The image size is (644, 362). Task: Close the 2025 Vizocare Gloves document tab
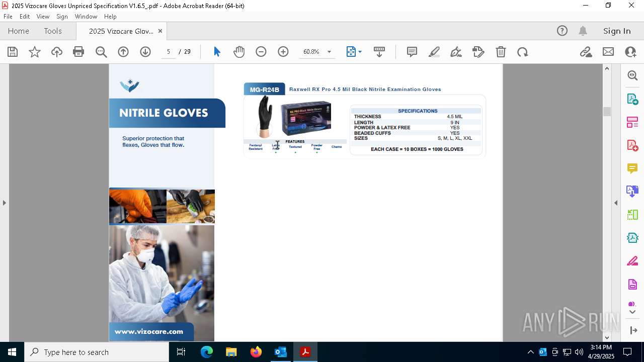(160, 31)
